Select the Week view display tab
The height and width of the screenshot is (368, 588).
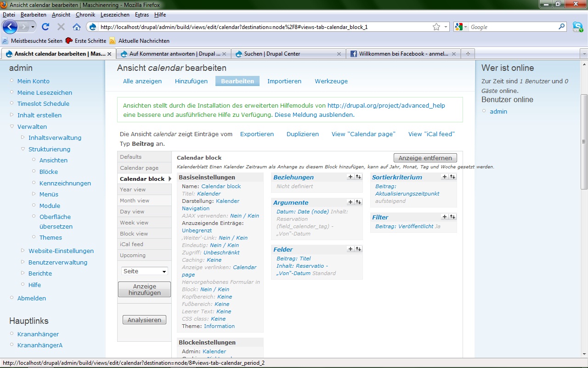(x=134, y=223)
